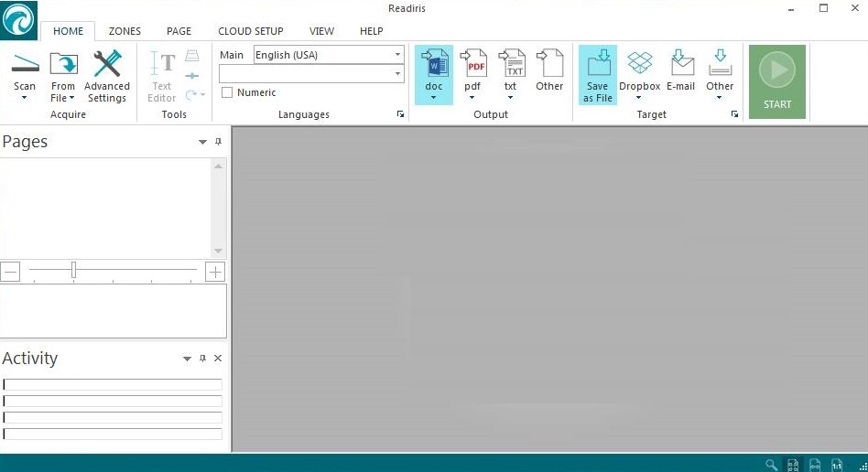The height and width of the screenshot is (472, 868).
Task: Maximize the Readiris window
Action: click(824, 8)
